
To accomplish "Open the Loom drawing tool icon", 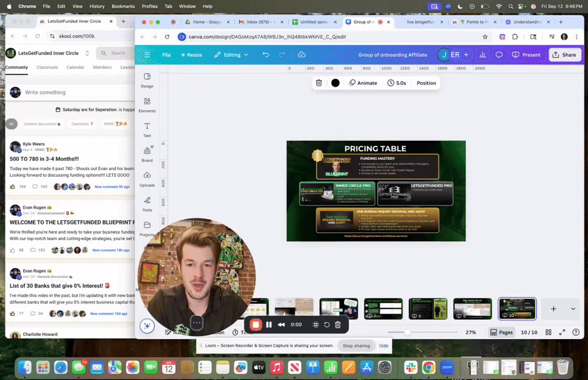I will point(316,324).
